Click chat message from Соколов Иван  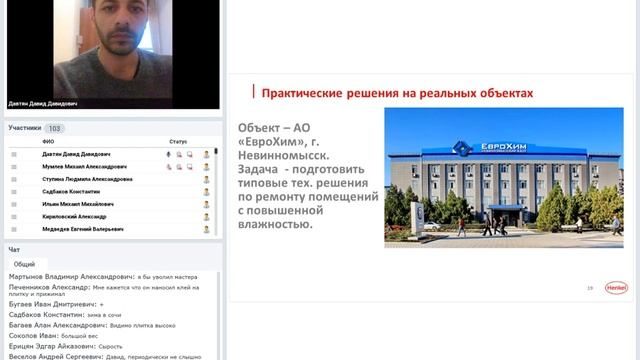[53, 336]
